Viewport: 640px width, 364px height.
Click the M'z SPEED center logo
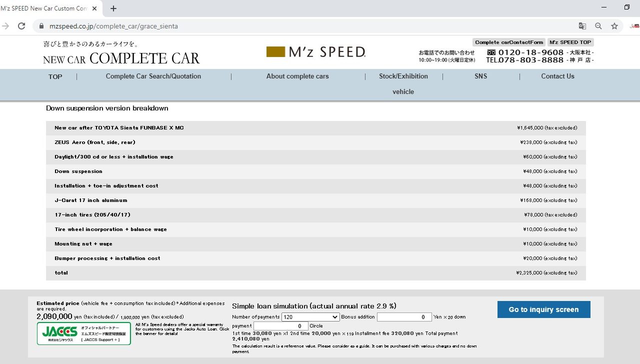coord(315,51)
